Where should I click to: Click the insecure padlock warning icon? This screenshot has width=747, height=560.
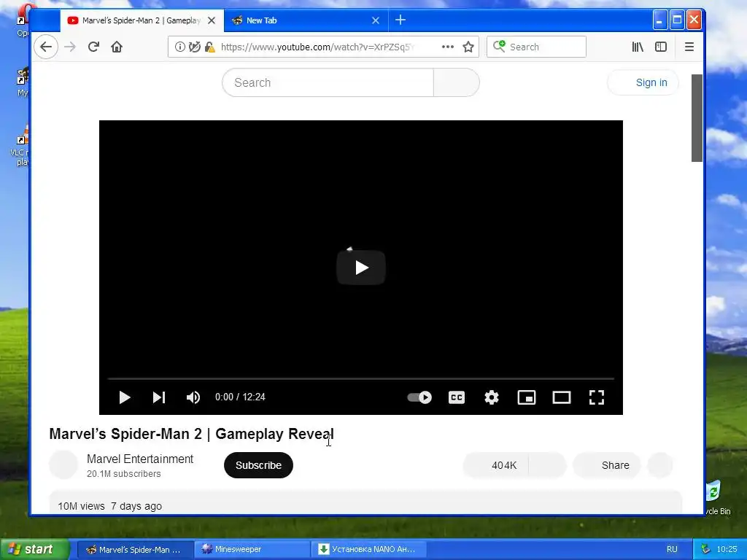pyautogui.click(x=209, y=47)
